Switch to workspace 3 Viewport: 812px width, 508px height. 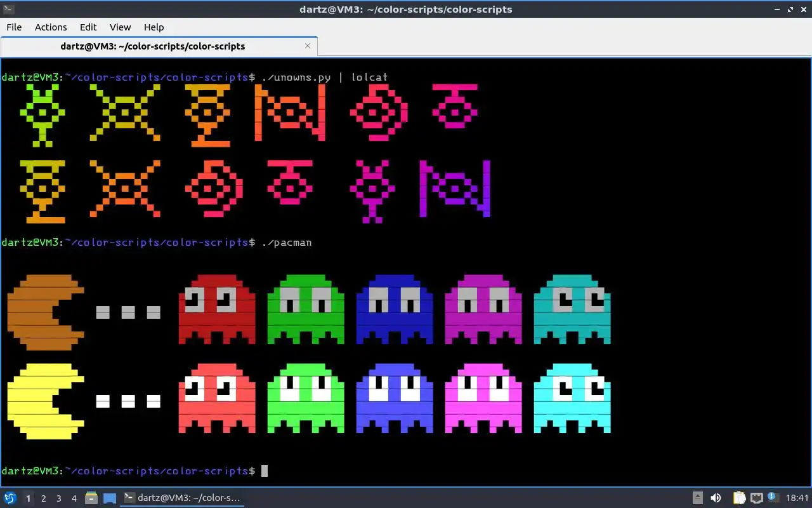point(58,498)
